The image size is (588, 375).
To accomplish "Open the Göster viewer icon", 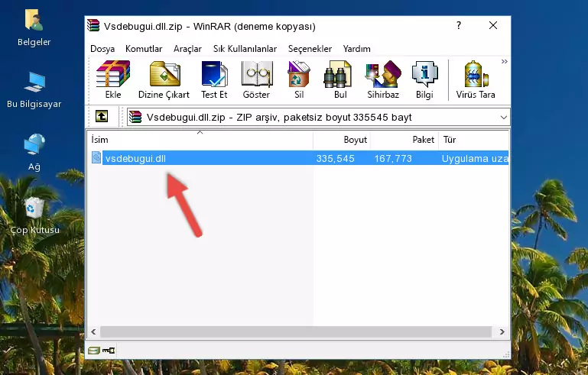I will tap(256, 79).
